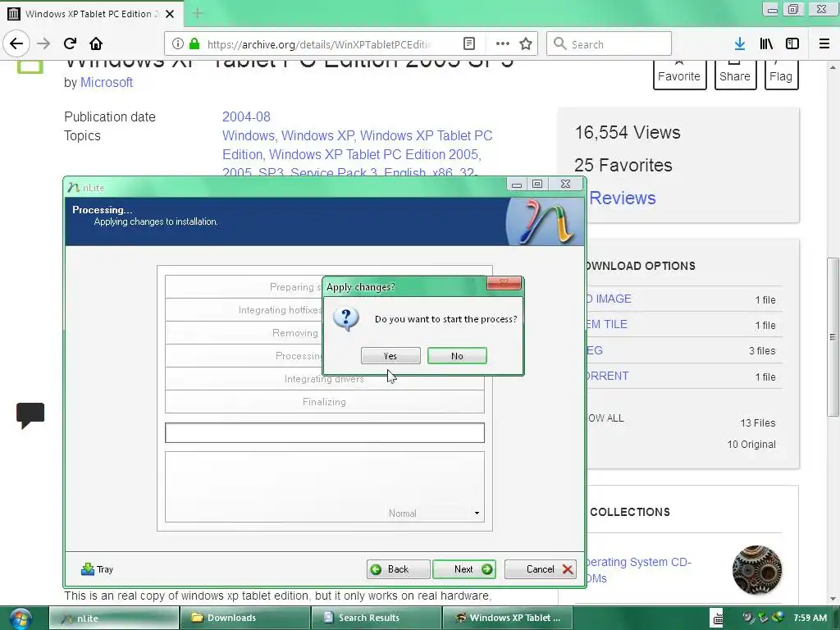The height and width of the screenshot is (630, 840).
Task: Close the Apply changes dialog with red X
Action: 504,283
